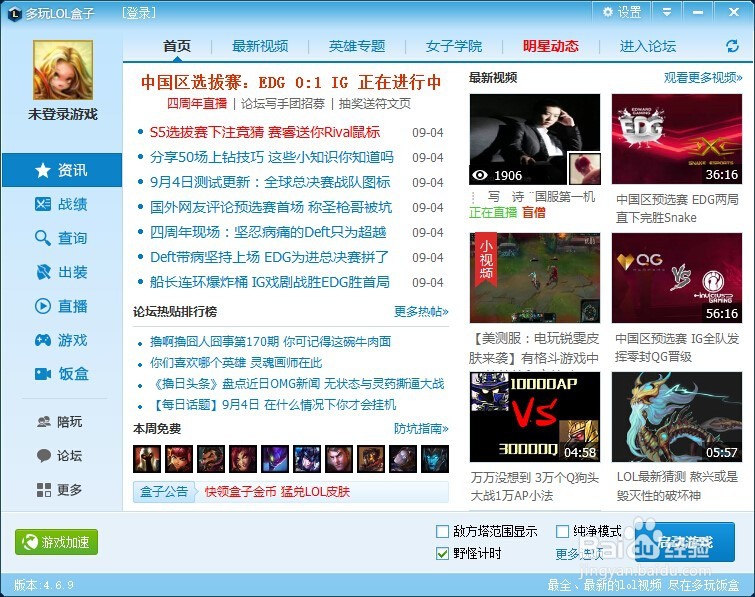Screen dimensions: 755x597
Task: Enable 纯净模式 checkbox
Action: coord(562,532)
